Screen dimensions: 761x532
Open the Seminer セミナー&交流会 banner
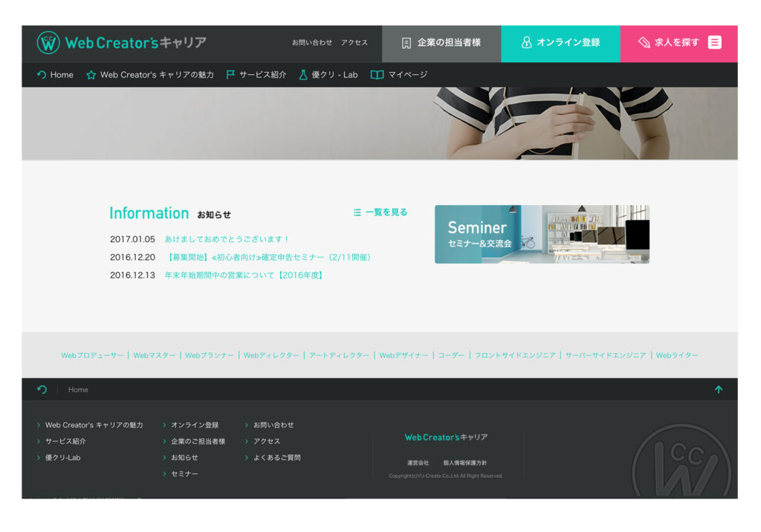(x=542, y=234)
